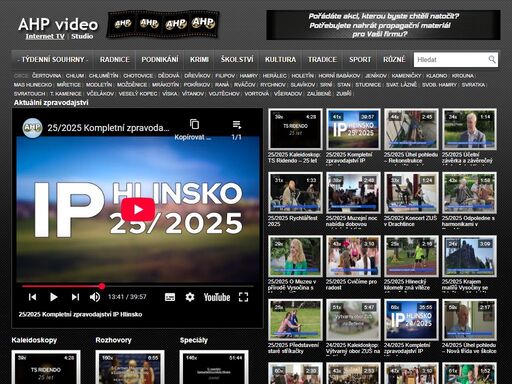Start playback with the play control

coord(53,297)
